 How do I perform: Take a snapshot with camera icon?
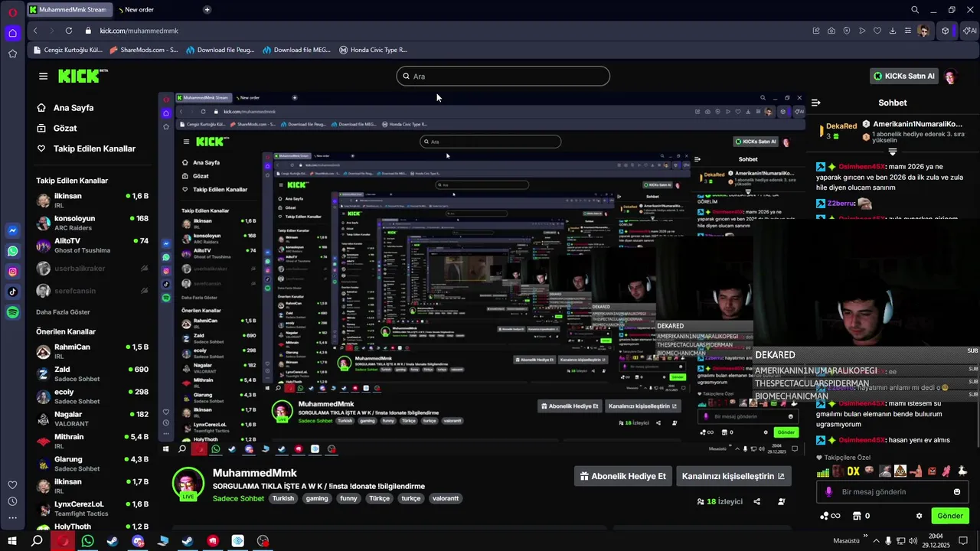click(x=831, y=31)
